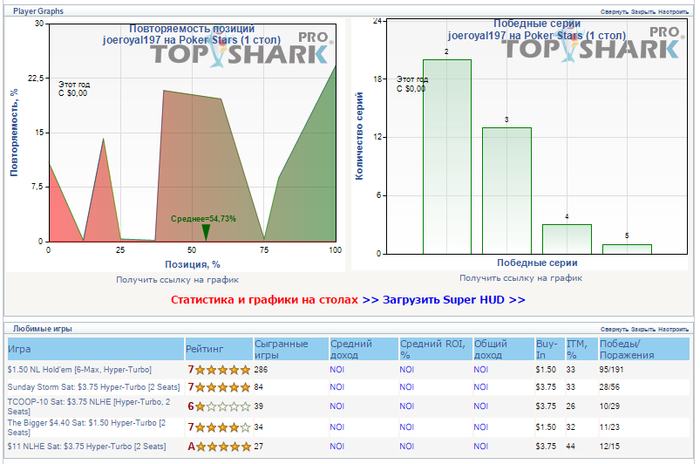700x464 pixels.
Task: Click NOI total income in The Bigger $4.40 row
Action: 481,427
